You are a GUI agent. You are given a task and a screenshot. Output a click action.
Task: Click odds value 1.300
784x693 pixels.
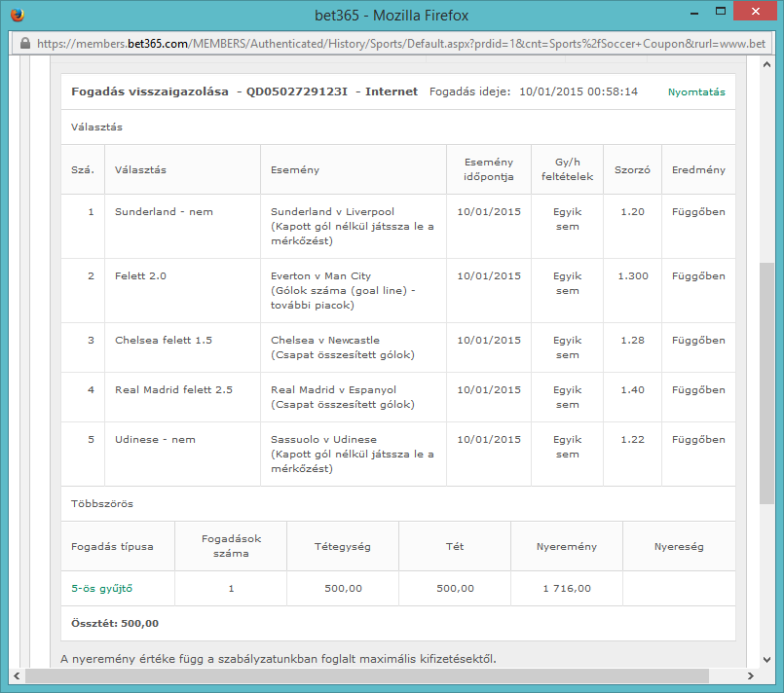click(x=633, y=275)
